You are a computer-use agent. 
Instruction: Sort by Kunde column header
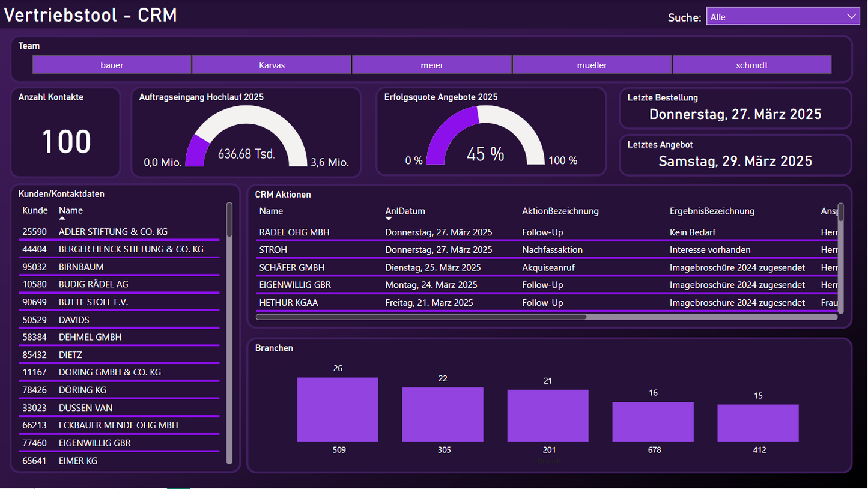point(35,211)
